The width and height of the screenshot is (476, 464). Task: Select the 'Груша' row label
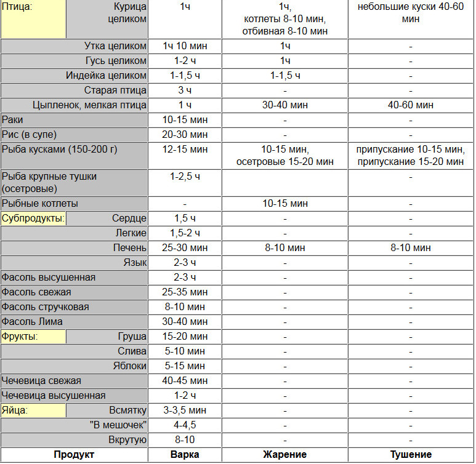pyautogui.click(x=107, y=337)
